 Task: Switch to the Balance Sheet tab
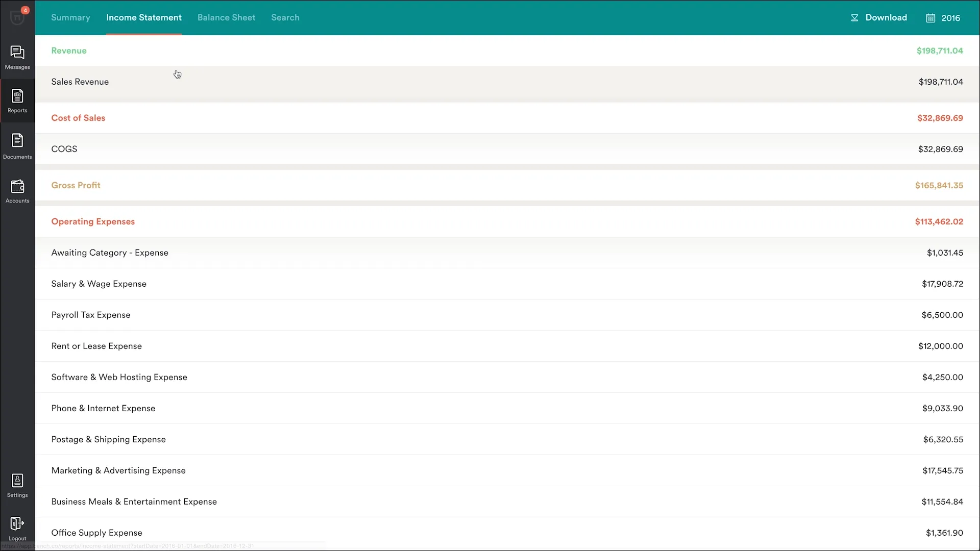(226, 17)
